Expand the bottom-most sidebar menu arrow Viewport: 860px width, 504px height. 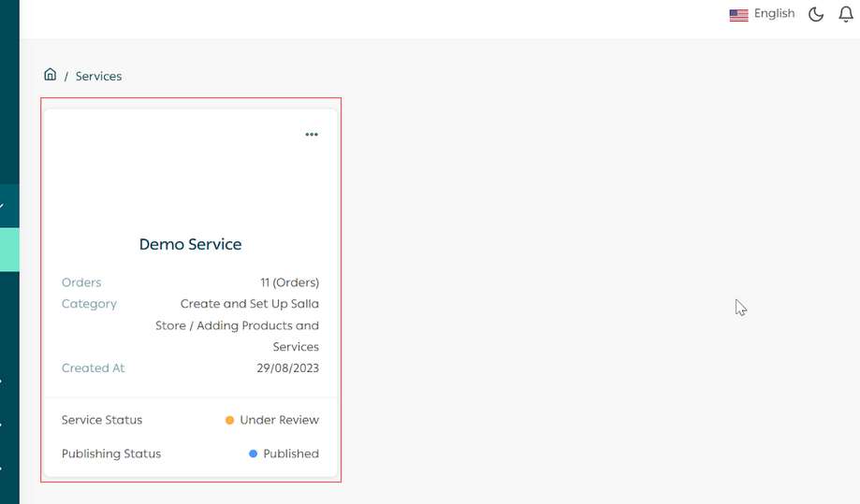coord(3,468)
